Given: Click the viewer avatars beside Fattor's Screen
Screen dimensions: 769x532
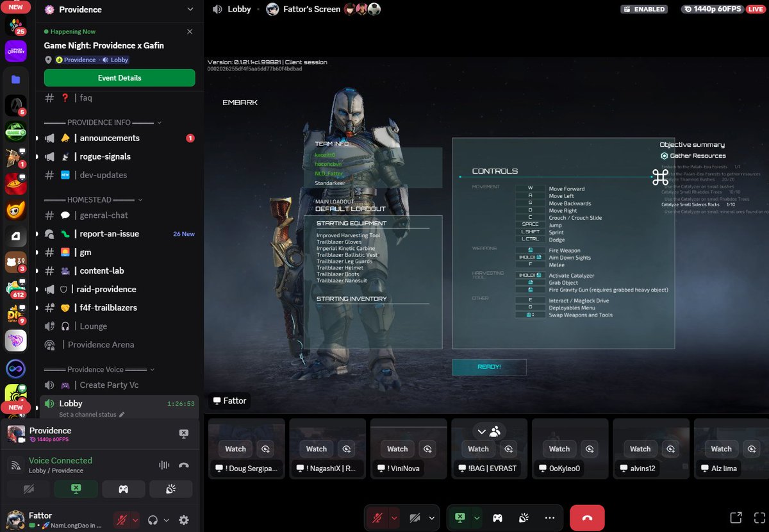Looking at the screenshot, I should point(362,10).
